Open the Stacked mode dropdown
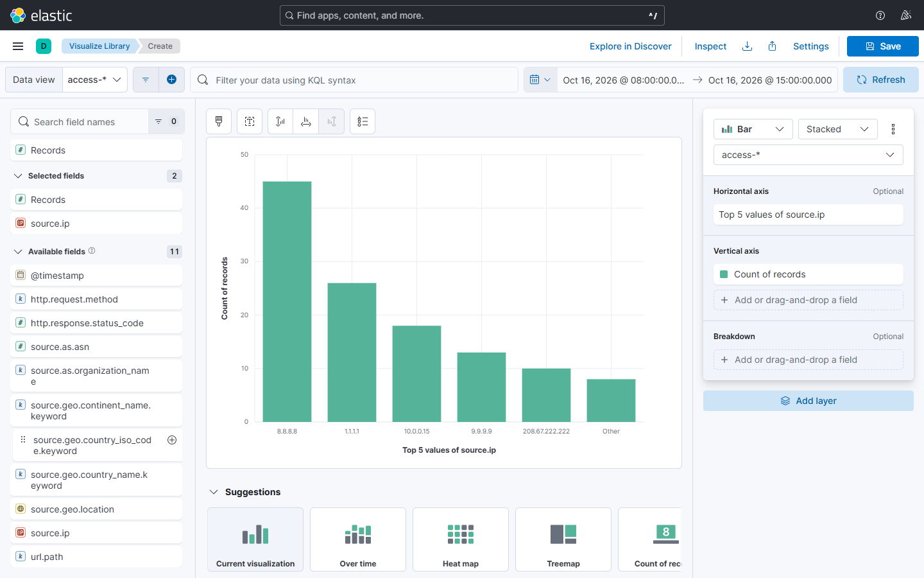Image resolution: width=924 pixels, height=578 pixels. 838,129
